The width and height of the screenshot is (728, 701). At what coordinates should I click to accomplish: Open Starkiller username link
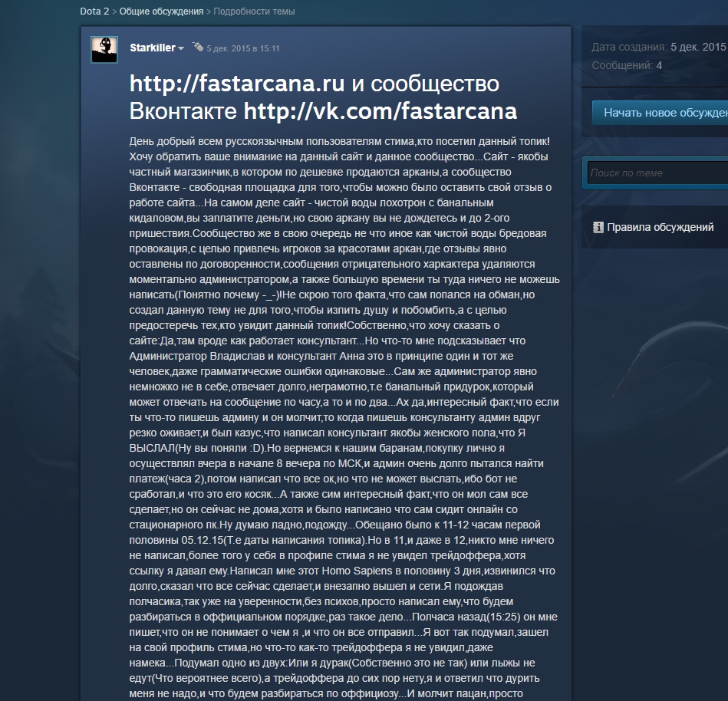pyautogui.click(x=153, y=48)
